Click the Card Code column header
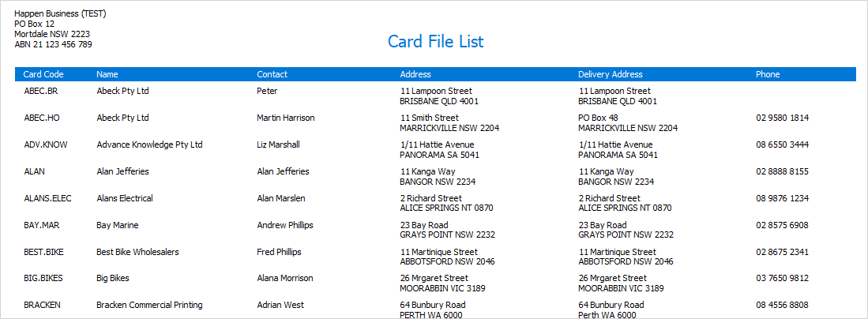Viewport: 868px width, 319px height. (x=43, y=74)
